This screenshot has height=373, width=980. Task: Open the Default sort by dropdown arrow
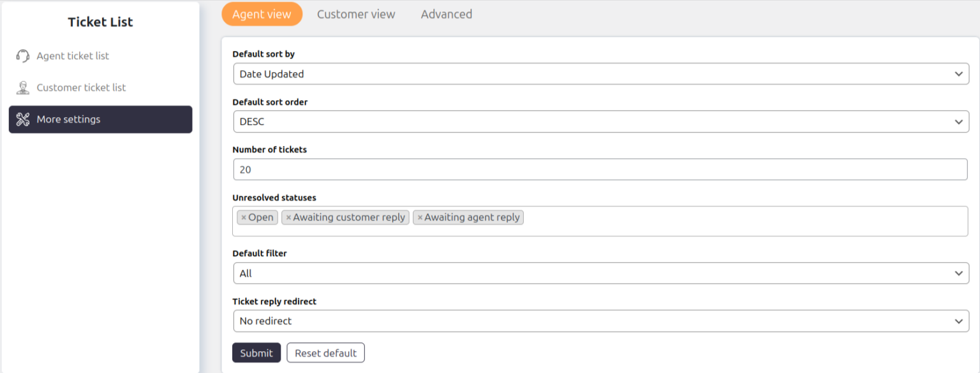coord(959,73)
